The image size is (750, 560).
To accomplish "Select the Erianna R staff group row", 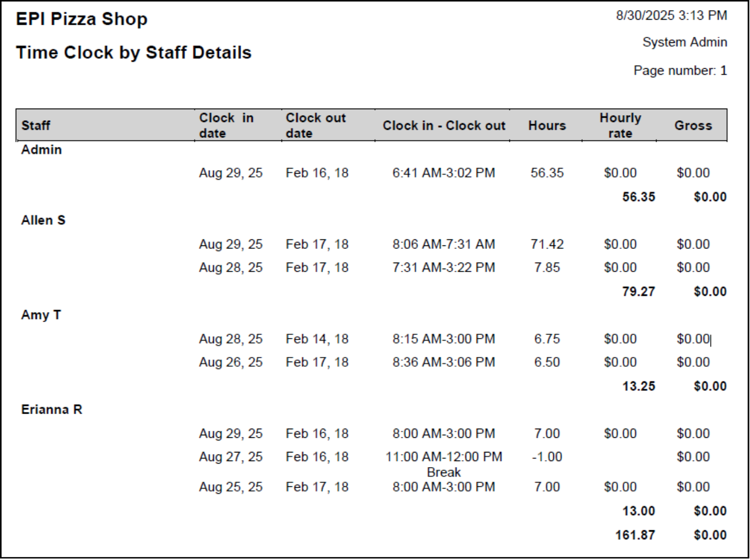I will point(51,409).
